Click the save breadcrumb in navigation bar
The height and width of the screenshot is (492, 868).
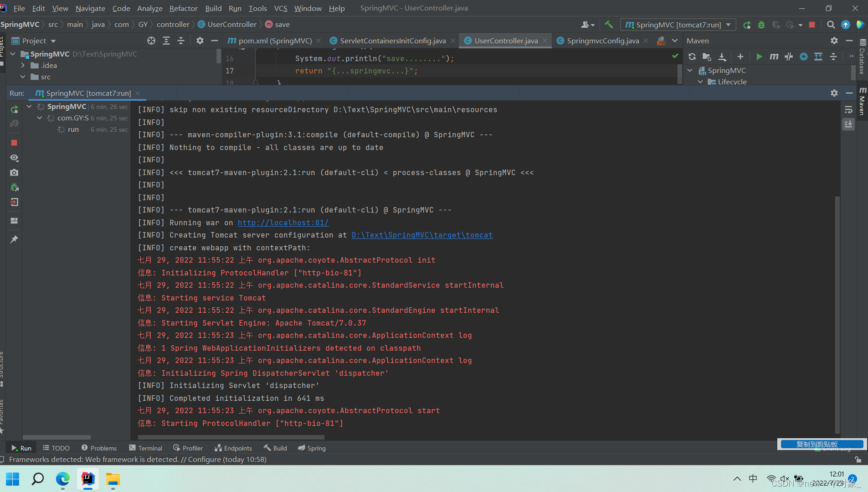tap(277, 25)
